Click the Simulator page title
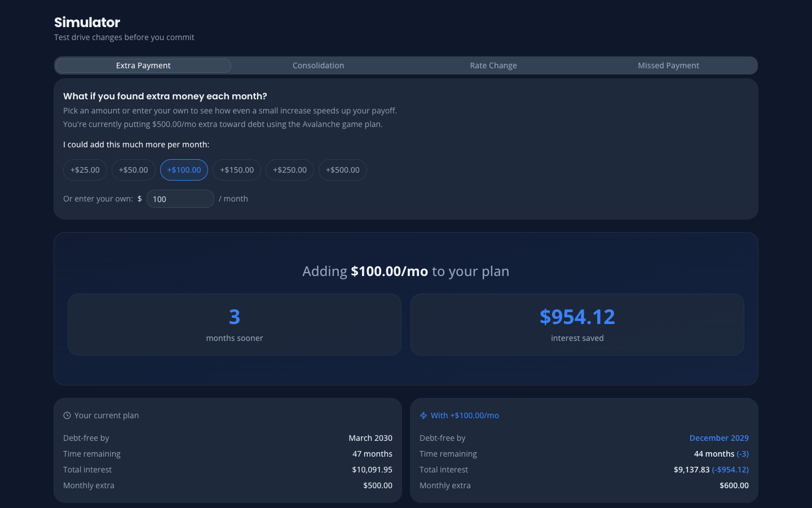The height and width of the screenshot is (508, 812). coord(86,22)
